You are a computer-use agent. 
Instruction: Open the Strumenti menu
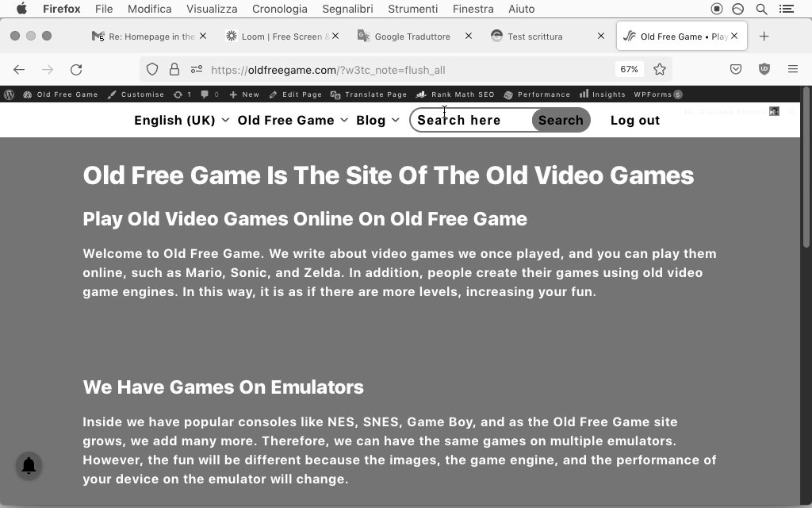click(x=412, y=9)
